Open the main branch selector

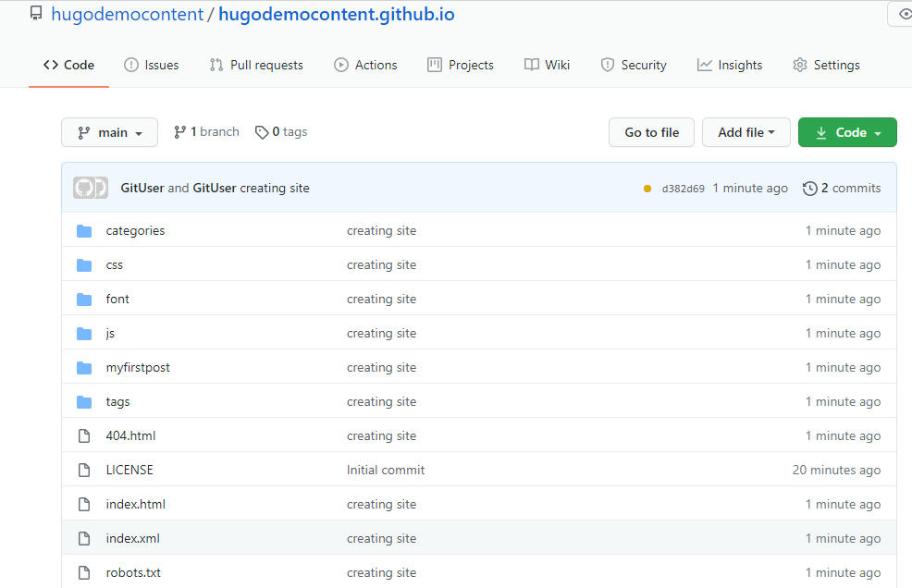coord(109,131)
